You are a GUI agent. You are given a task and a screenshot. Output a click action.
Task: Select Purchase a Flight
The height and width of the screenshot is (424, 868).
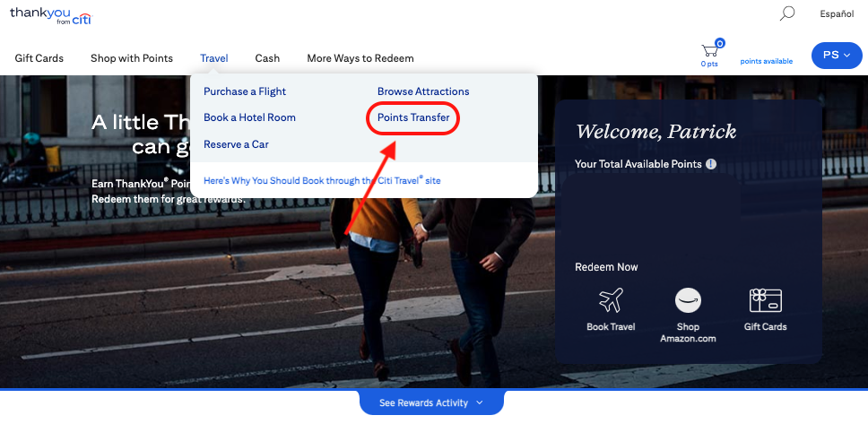coord(245,91)
